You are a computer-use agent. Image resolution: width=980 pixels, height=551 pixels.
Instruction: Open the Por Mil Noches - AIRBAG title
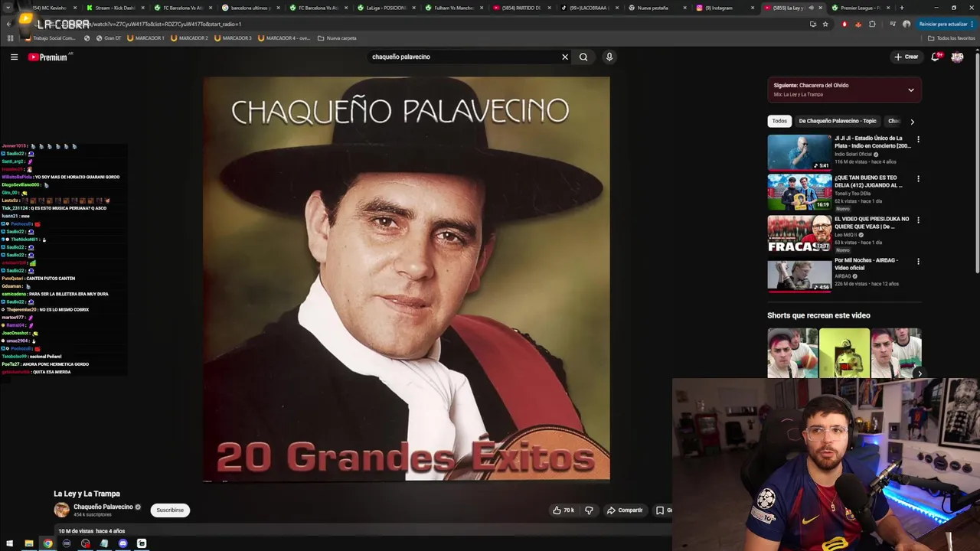point(867,264)
